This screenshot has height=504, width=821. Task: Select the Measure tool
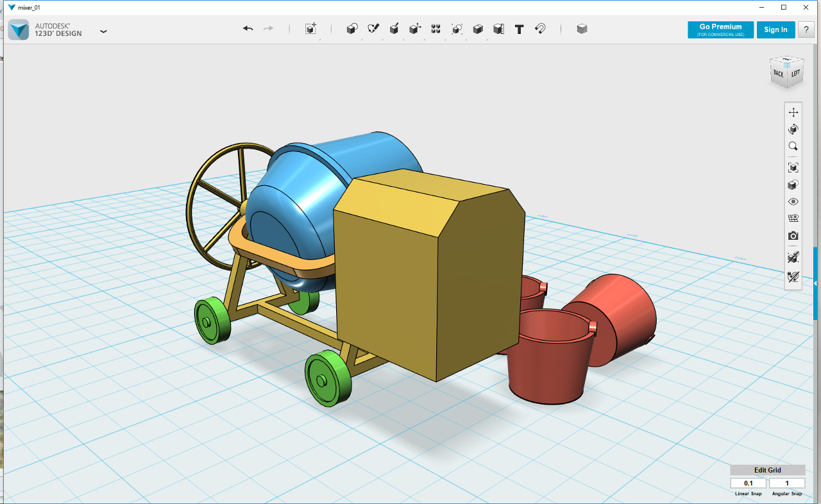pos(498,29)
